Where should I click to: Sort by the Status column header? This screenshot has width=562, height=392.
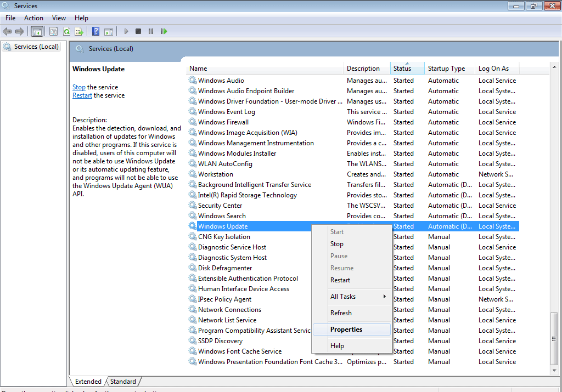point(407,69)
